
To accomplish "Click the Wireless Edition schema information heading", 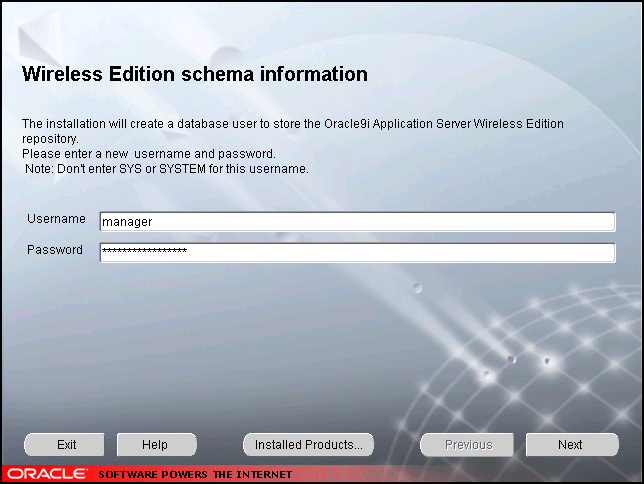I will coord(195,74).
